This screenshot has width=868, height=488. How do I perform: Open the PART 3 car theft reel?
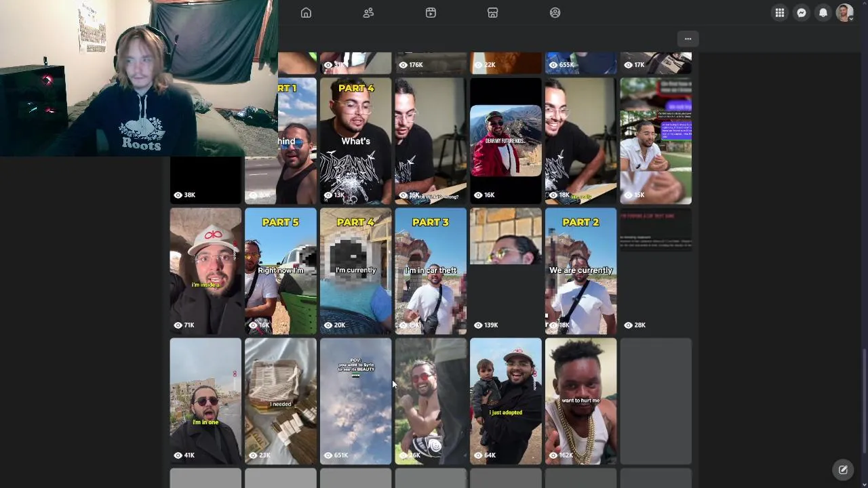[x=431, y=271]
